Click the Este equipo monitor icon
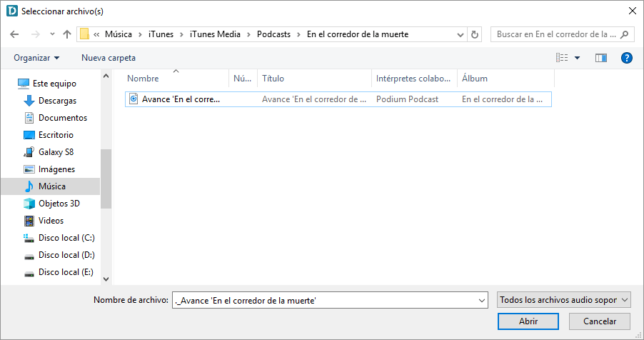 [x=24, y=84]
